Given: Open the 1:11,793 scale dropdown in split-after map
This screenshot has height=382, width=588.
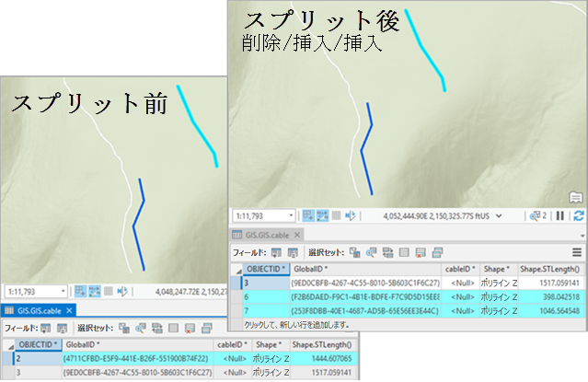Looking at the screenshot, I should pyautogui.click(x=292, y=215).
